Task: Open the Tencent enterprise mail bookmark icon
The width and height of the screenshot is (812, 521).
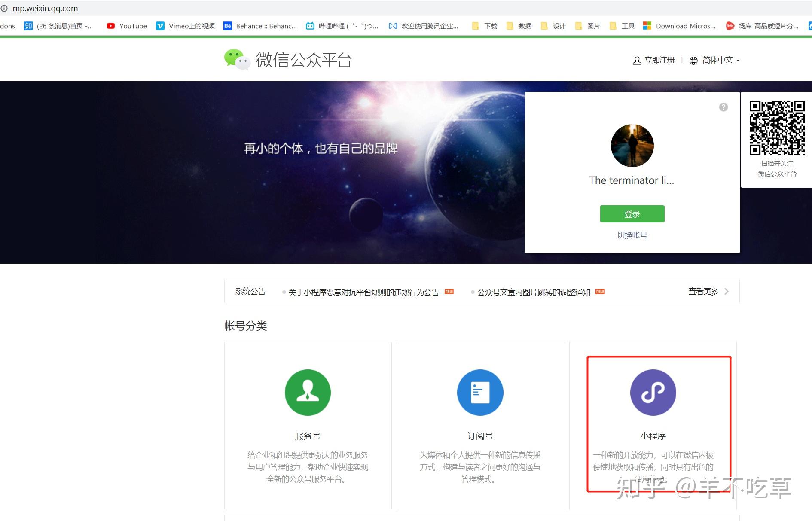Action: [x=393, y=26]
